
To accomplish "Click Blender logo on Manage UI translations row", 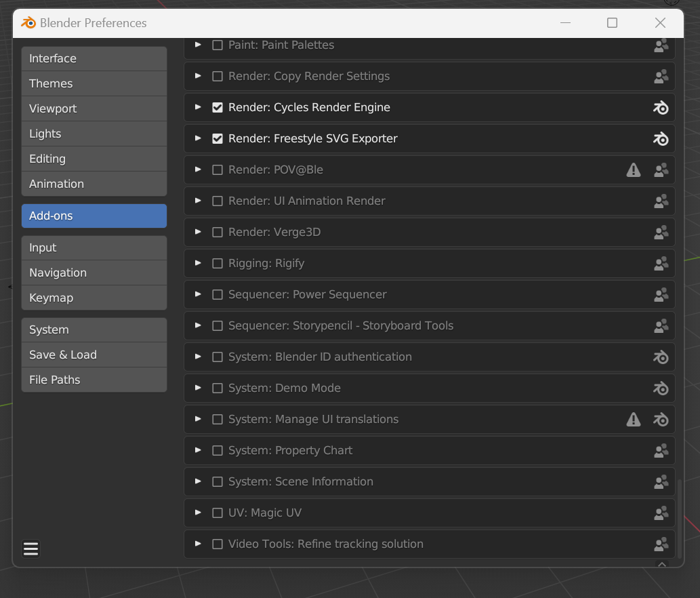I will click(x=661, y=420).
